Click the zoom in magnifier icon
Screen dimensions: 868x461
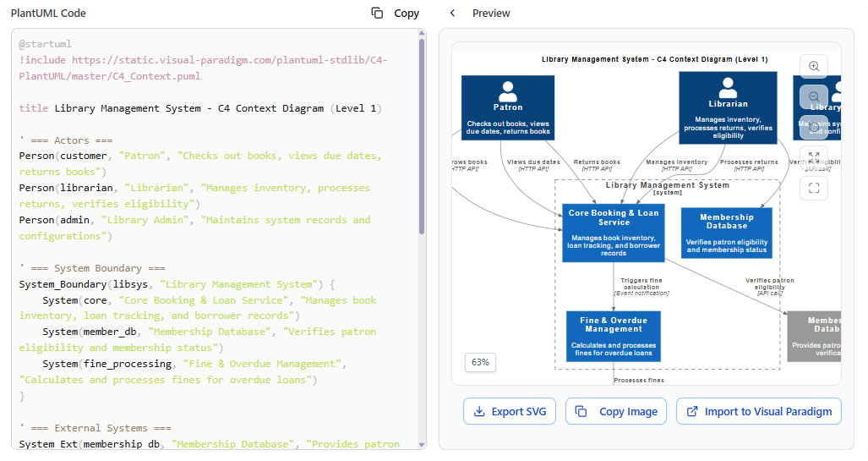coord(813,66)
